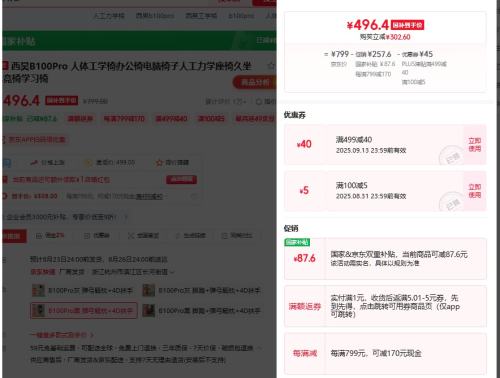Click the product title 西昊B100Pro behind drawer
500x378 pixels.
131,66
